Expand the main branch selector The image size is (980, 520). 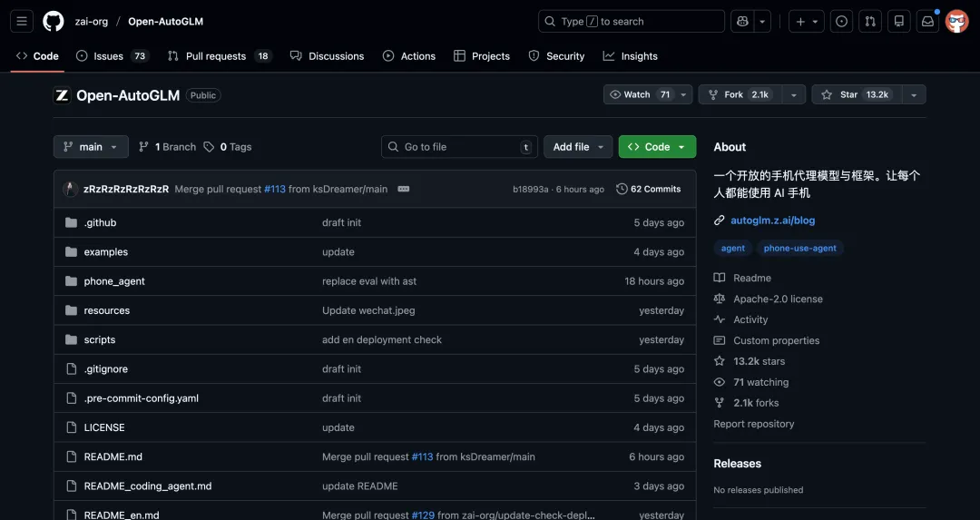[x=91, y=147]
